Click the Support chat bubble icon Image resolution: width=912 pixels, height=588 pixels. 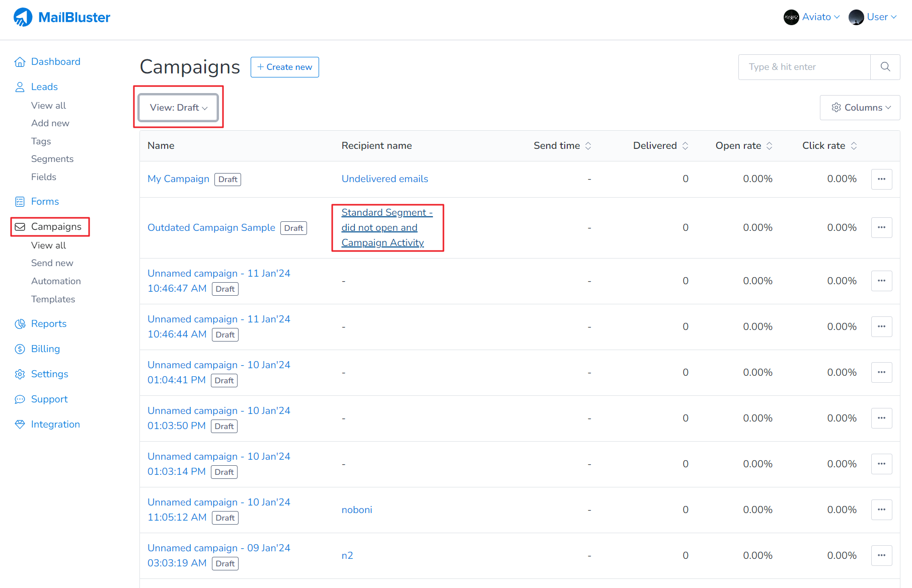point(20,399)
